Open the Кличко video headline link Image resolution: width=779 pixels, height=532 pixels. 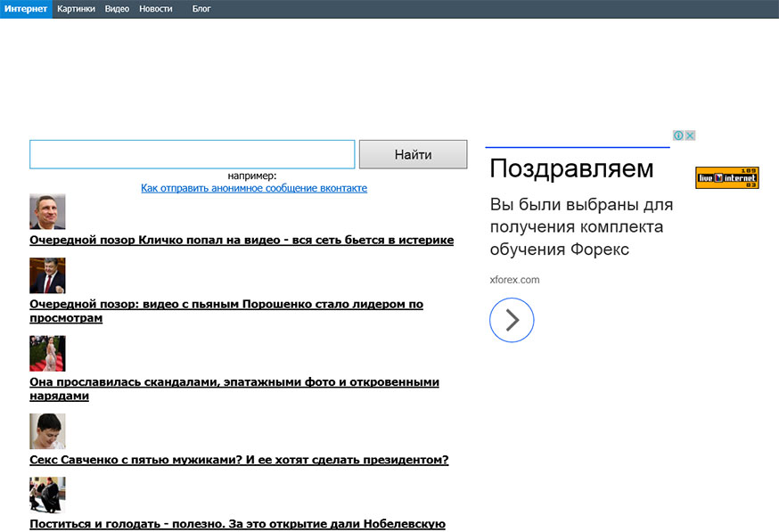coord(242,240)
